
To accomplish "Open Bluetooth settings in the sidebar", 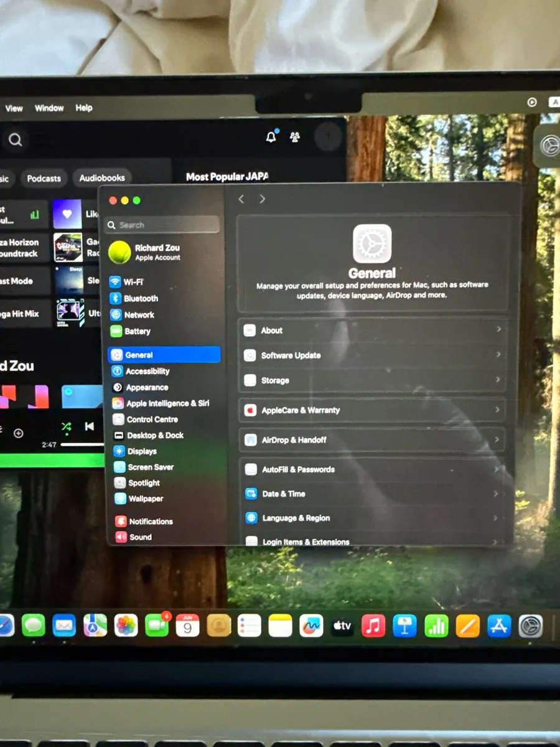I will [134, 298].
